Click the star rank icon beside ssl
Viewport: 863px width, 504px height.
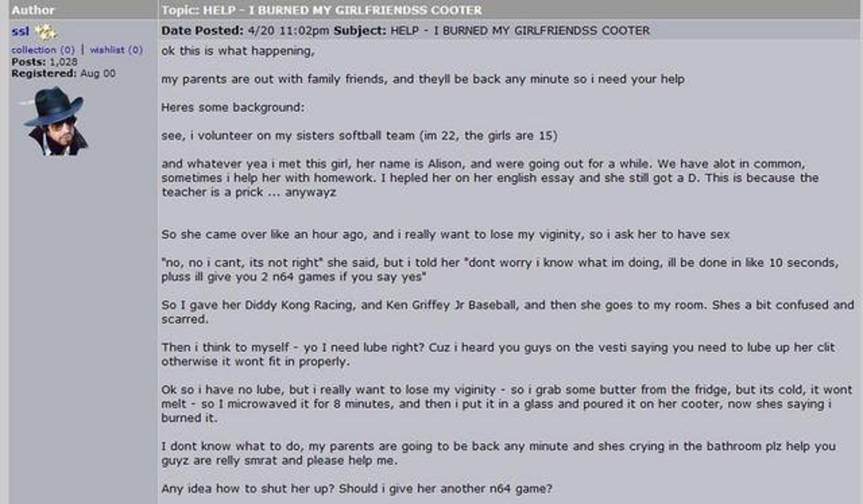point(45,32)
